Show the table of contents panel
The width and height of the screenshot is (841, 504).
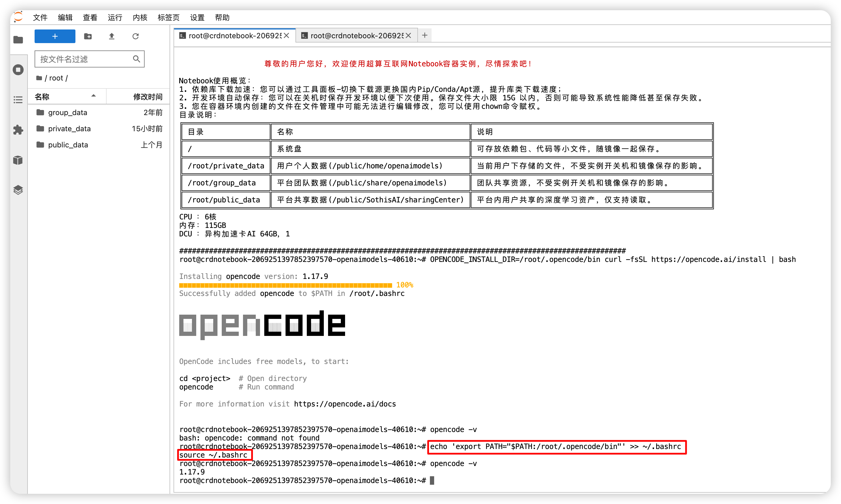pos(18,99)
